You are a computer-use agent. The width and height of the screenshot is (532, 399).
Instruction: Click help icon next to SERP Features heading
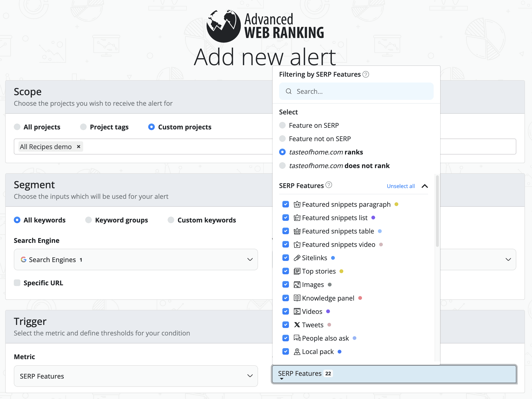click(329, 185)
